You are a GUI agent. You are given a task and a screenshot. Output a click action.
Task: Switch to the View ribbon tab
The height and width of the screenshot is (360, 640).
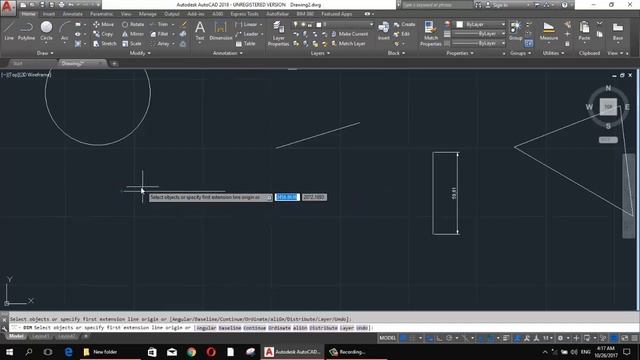126,14
